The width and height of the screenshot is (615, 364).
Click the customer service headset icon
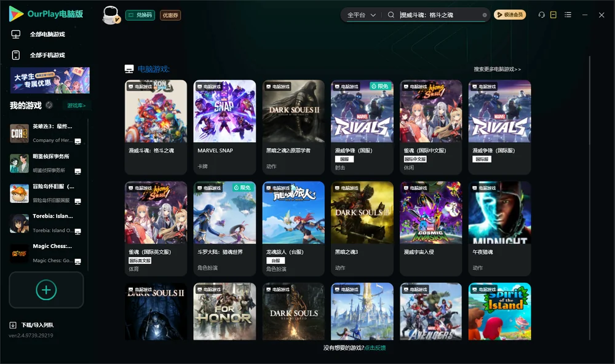pos(541,15)
